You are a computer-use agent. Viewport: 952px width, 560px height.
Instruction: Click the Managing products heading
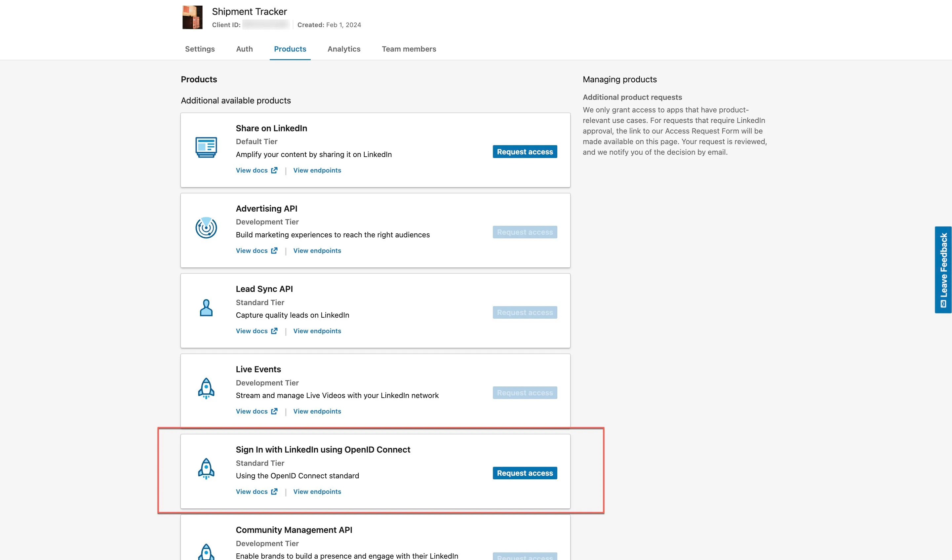(x=619, y=79)
